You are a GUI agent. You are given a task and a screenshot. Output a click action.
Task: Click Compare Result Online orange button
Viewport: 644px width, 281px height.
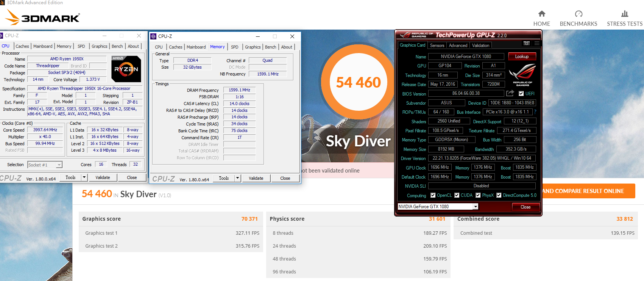588,191
